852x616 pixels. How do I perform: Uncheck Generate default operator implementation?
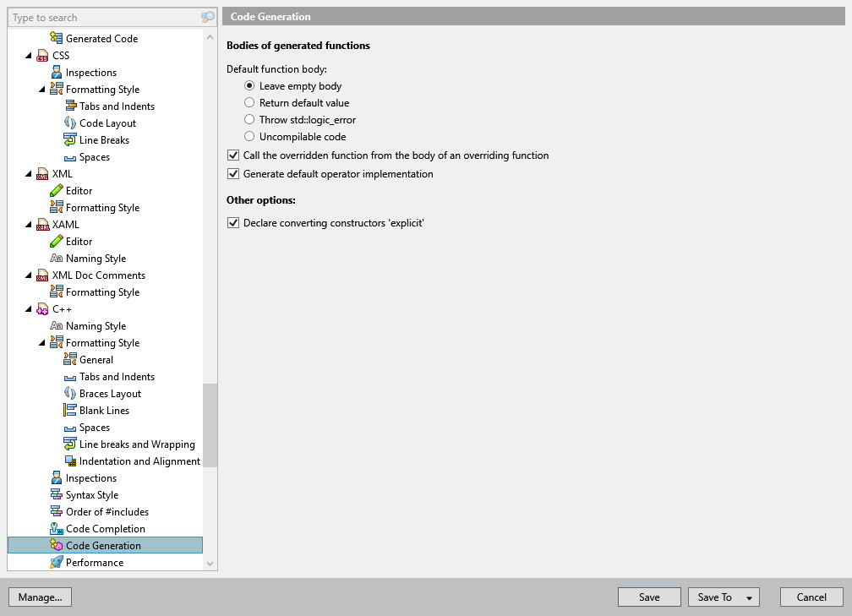tap(232, 173)
